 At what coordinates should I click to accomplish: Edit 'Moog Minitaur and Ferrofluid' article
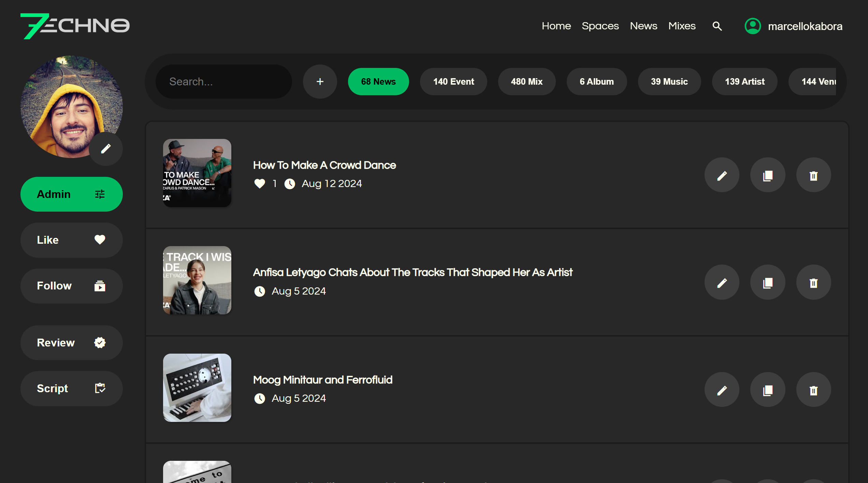pyautogui.click(x=722, y=390)
